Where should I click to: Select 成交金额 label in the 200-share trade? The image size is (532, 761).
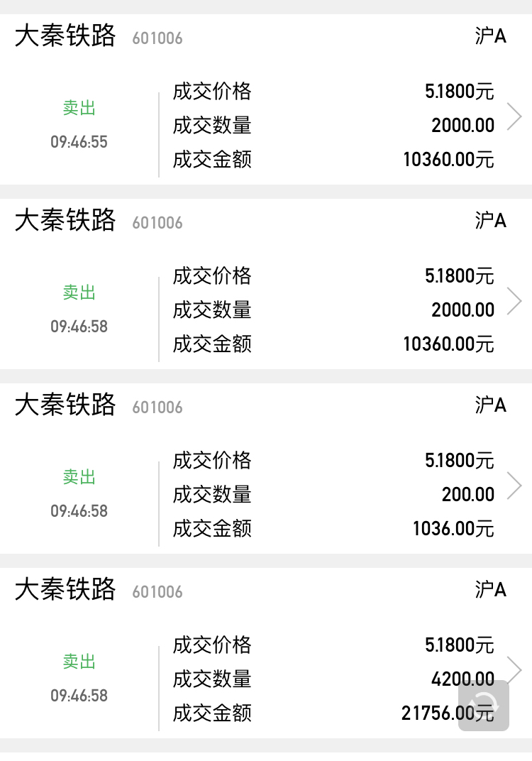coord(212,529)
